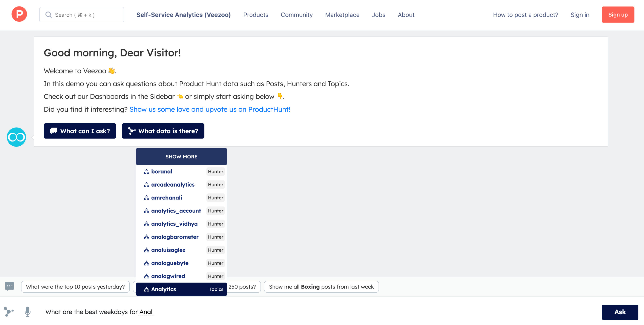This screenshot has width=644, height=325.
Task: Open the Community menu
Action: (296, 15)
